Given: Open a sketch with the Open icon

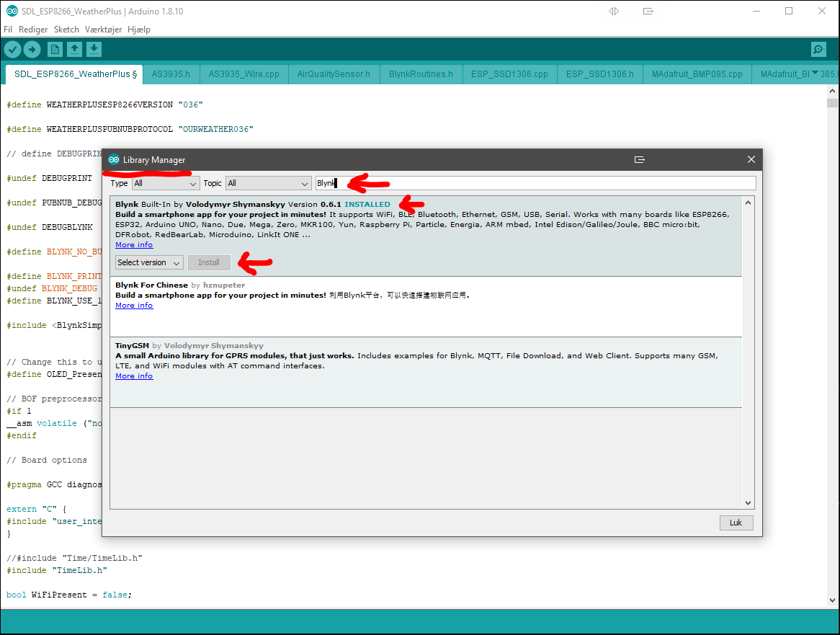Looking at the screenshot, I should coord(74,50).
